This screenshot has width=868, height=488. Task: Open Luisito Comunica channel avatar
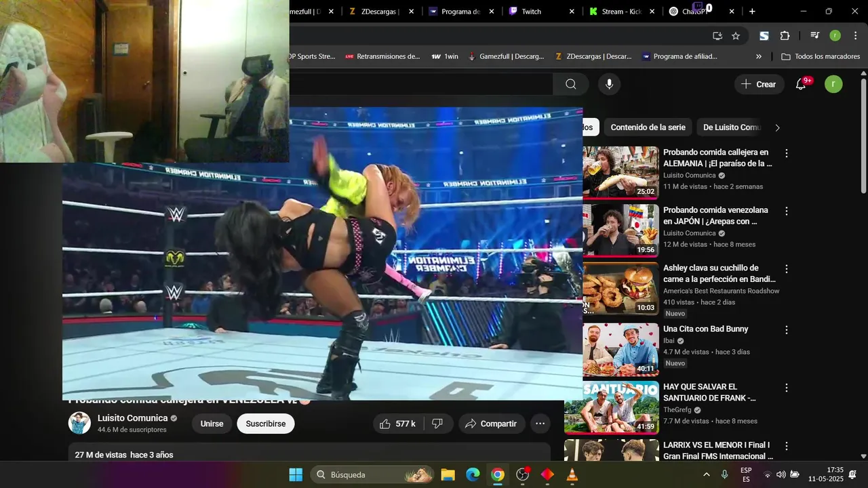click(79, 423)
